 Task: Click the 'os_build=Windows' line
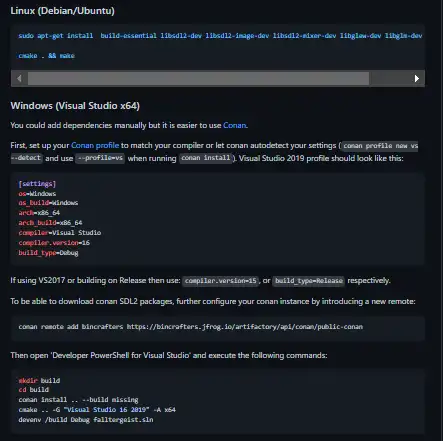(x=48, y=203)
